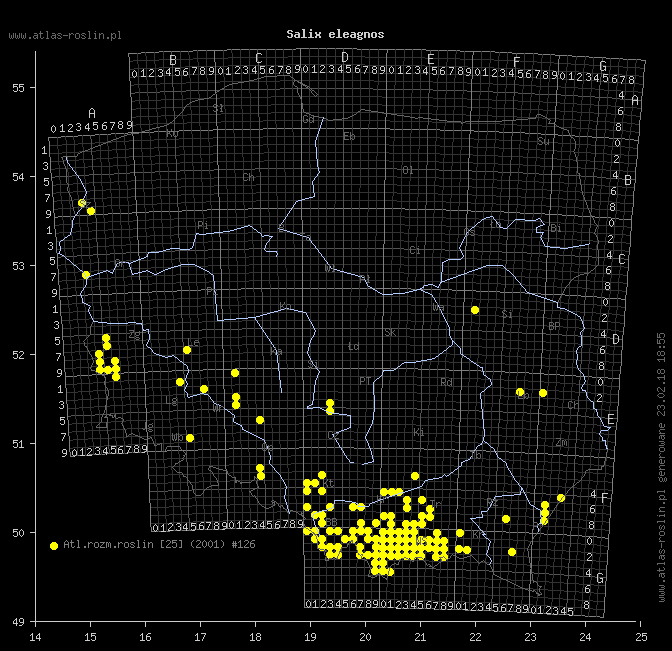Click the Zm city label
The height and width of the screenshot is (651, 672).
tap(562, 443)
